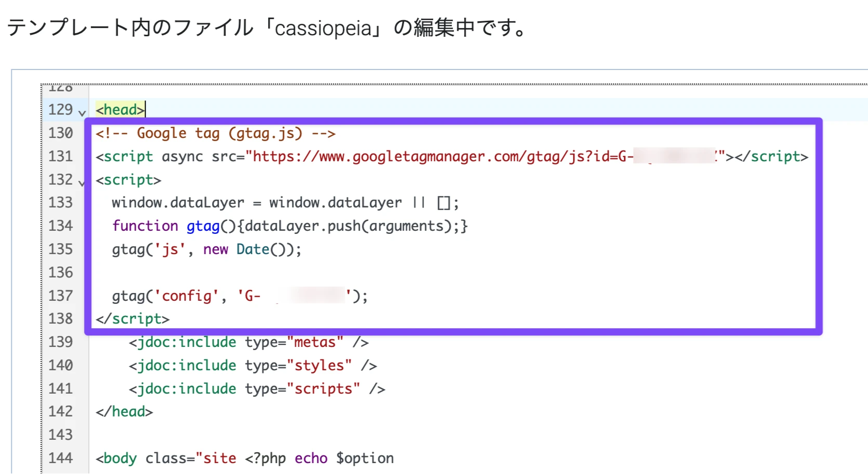
Task: Click line number 137 in the gutter
Action: coord(61,296)
